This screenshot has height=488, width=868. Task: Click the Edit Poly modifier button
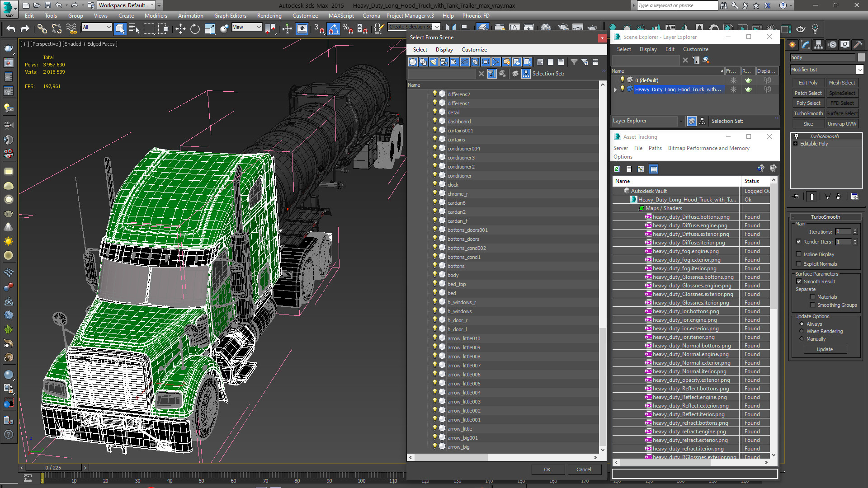pyautogui.click(x=808, y=83)
